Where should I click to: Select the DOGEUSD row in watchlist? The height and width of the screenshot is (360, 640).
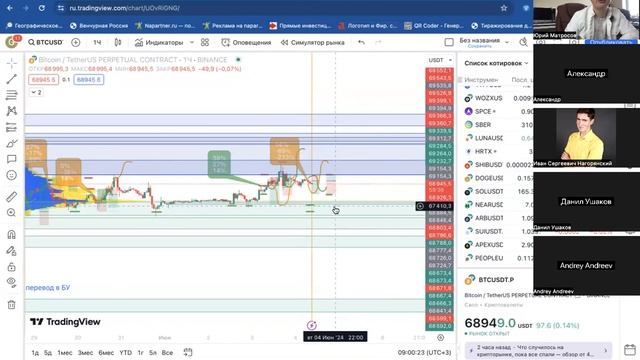click(498, 178)
